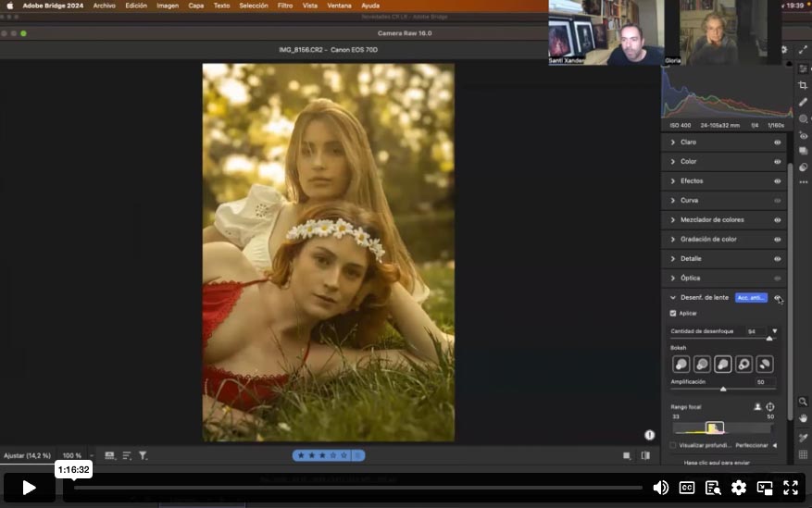
Task: Choose the fifth Bokeh shape
Action: (x=765, y=365)
